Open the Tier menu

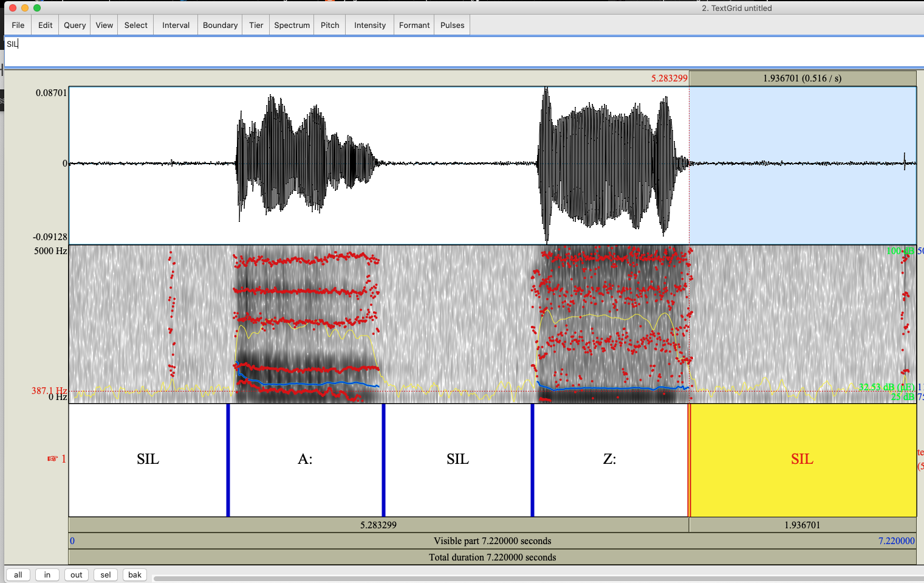tap(256, 25)
